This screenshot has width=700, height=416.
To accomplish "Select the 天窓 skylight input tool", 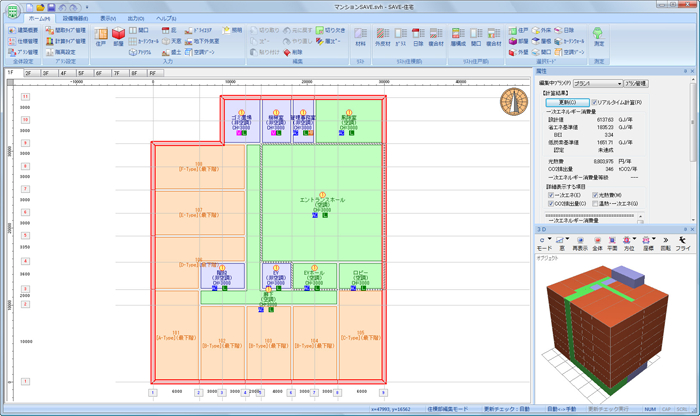I will click(x=172, y=41).
